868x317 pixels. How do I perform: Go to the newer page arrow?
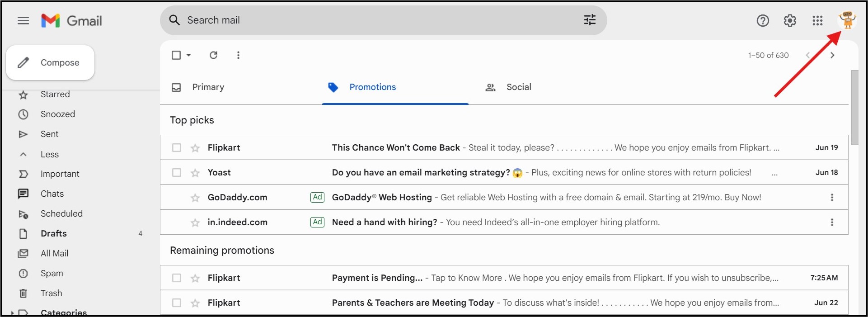[807, 55]
